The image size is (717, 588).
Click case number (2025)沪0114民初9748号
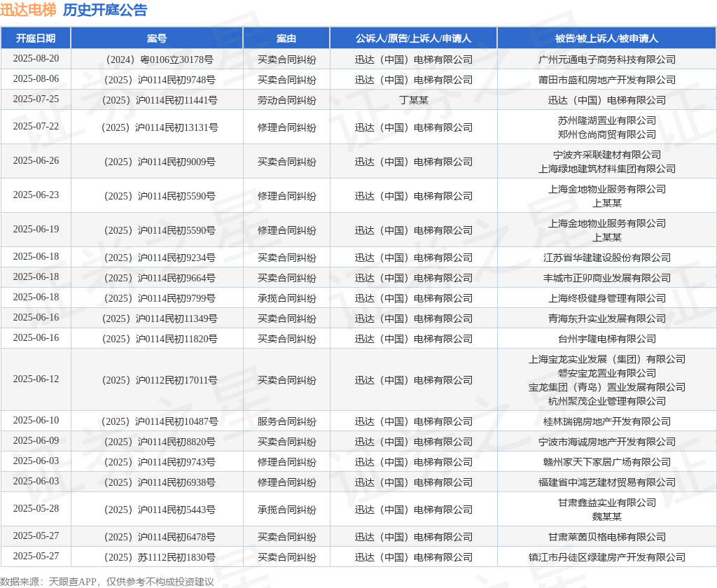[x=157, y=80]
